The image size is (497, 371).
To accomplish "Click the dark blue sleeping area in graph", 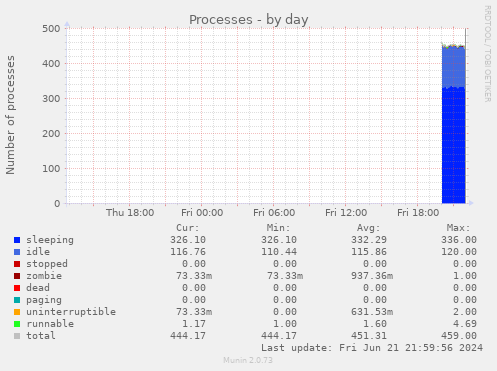I will point(453,145).
